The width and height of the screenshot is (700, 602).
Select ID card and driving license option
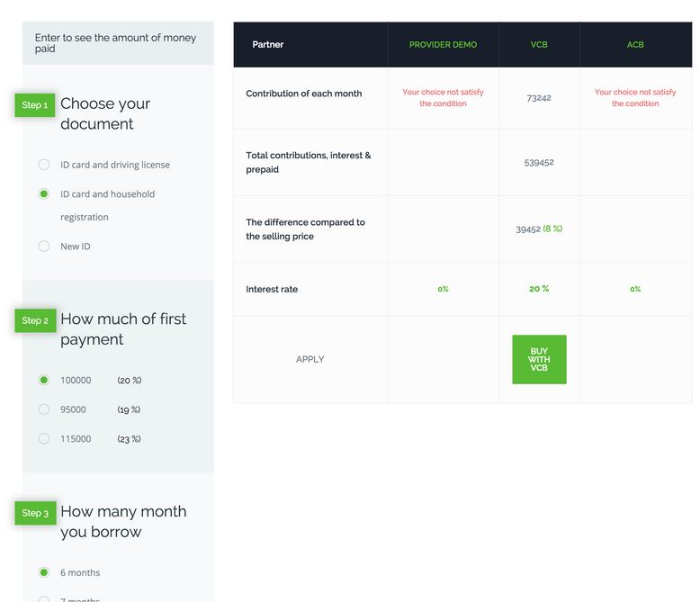44,165
